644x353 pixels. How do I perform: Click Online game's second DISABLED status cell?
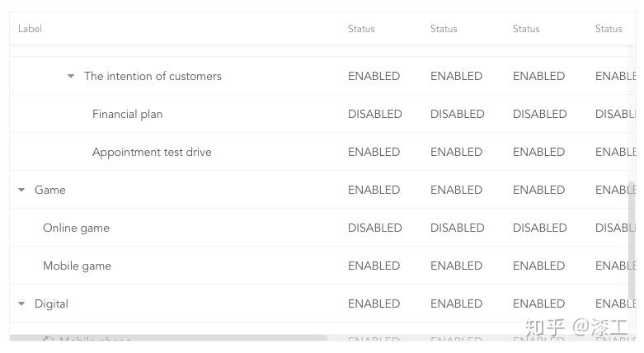point(457,228)
